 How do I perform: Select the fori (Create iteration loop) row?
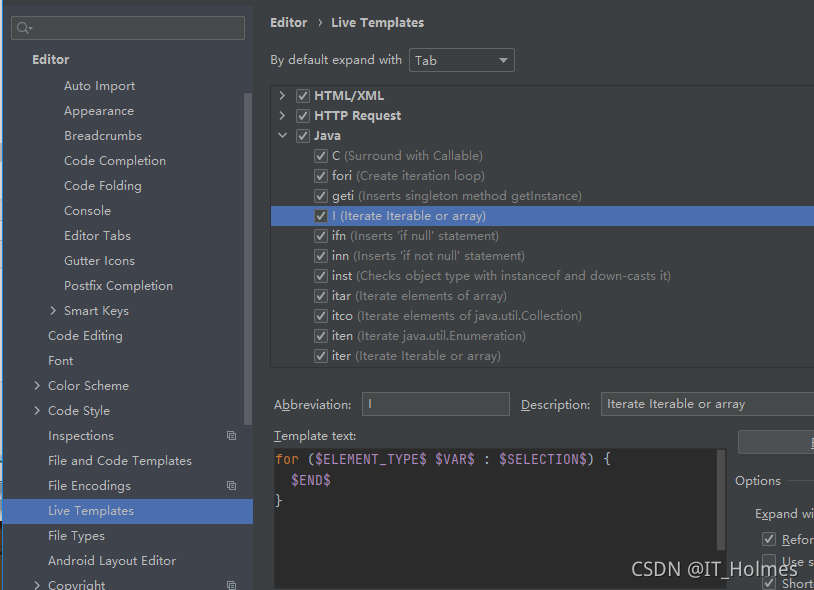[x=542, y=176]
